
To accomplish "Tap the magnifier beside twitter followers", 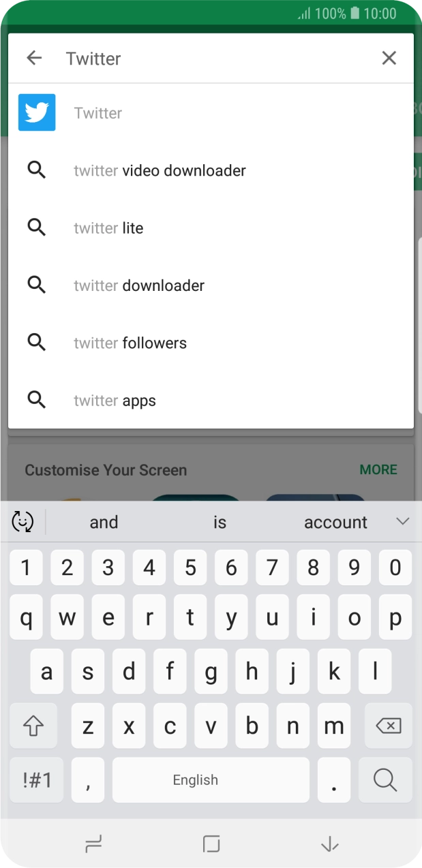I will pos(36,342).
